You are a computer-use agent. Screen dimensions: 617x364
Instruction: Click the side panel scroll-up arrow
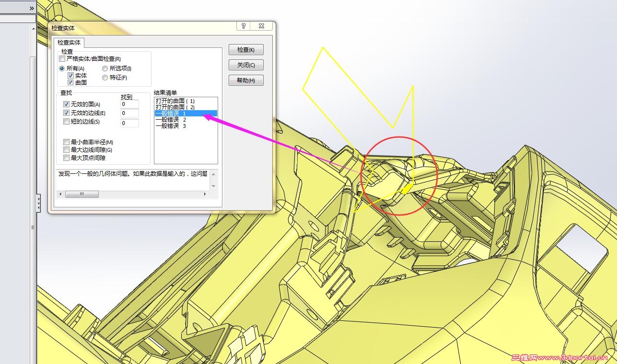point(34,29)
